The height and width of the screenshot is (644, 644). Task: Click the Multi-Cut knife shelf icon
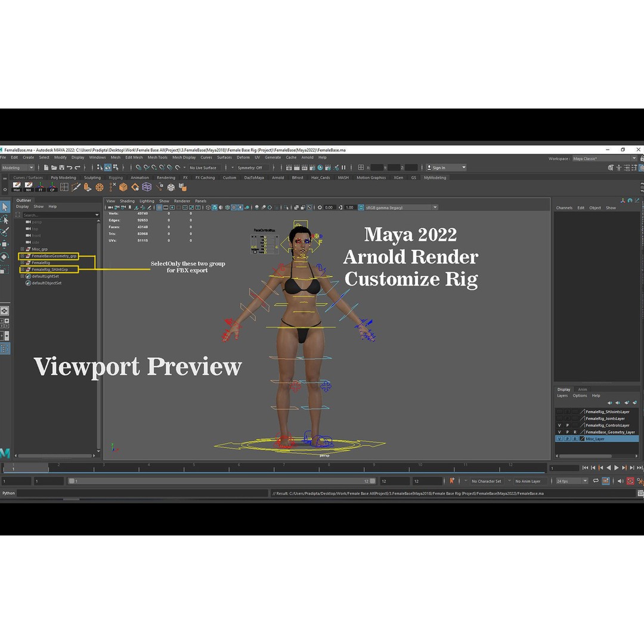(76, 187)
